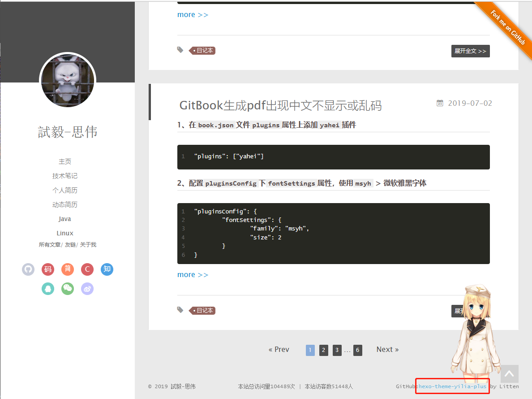The width and height of the screenshot is (532, 399).
Task: Open the 技术笔记 menu item
Action: tap(65, 176)
